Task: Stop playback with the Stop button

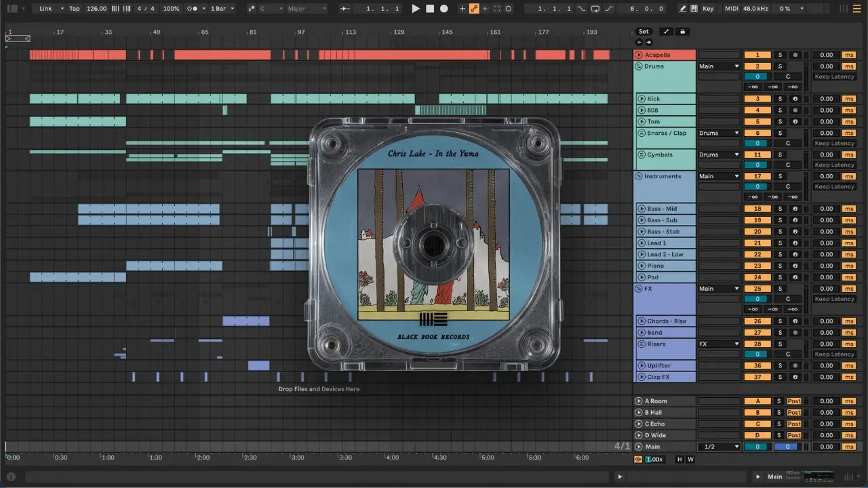Action: [x=430, y=9]
